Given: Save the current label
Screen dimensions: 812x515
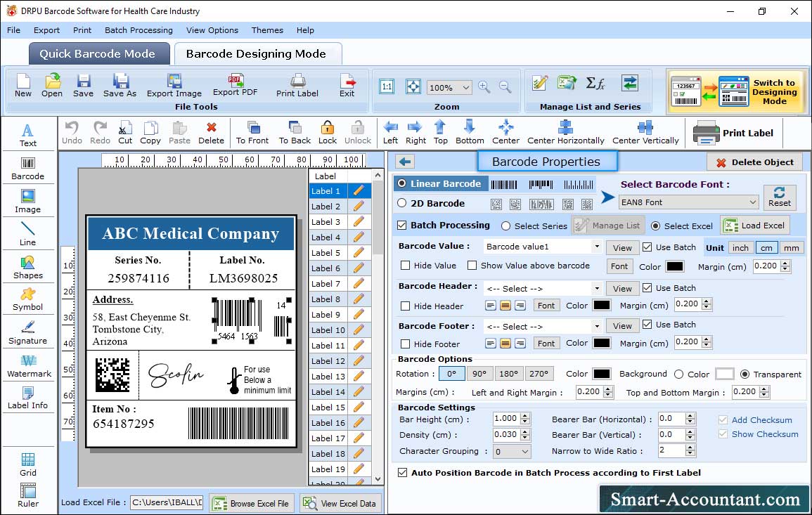Looking at the screenshot, I should (84, 86).
